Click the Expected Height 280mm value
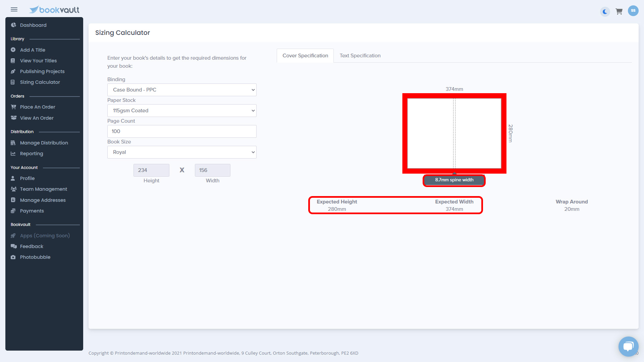 click(337, 209)
